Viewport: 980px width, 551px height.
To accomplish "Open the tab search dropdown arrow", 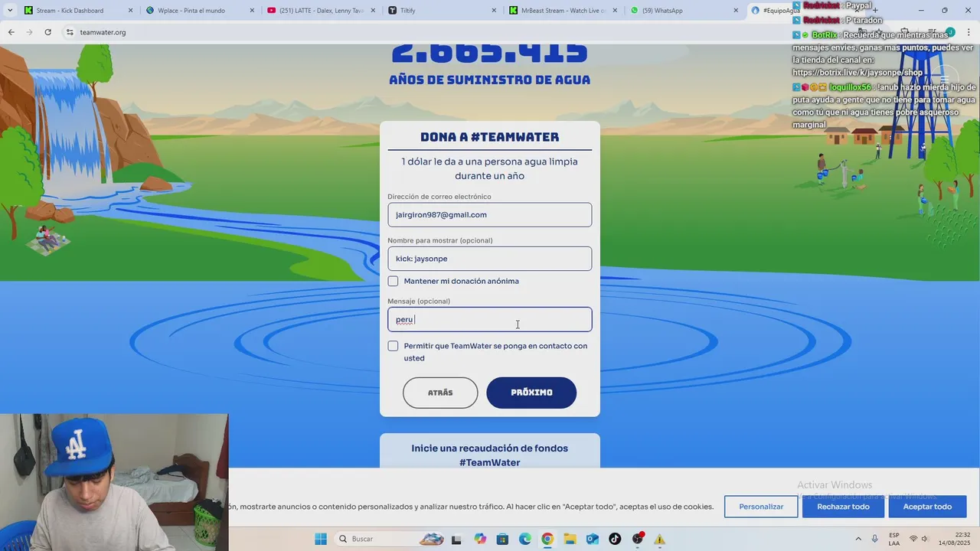I will [x=9, y=11].
